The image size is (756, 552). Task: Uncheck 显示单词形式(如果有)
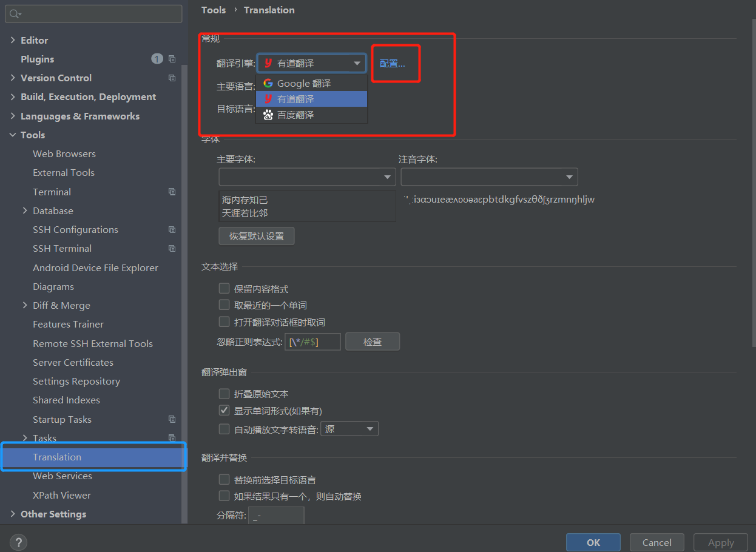(x=224, y=410)
